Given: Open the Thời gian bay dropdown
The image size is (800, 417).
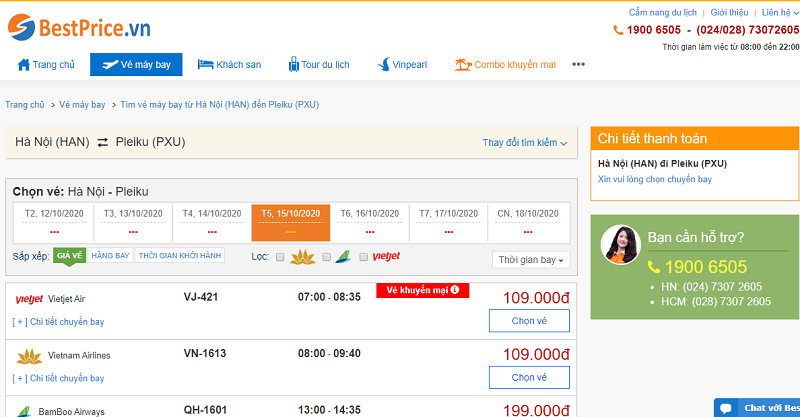Looking at the screenshot, I should point(531,260).
